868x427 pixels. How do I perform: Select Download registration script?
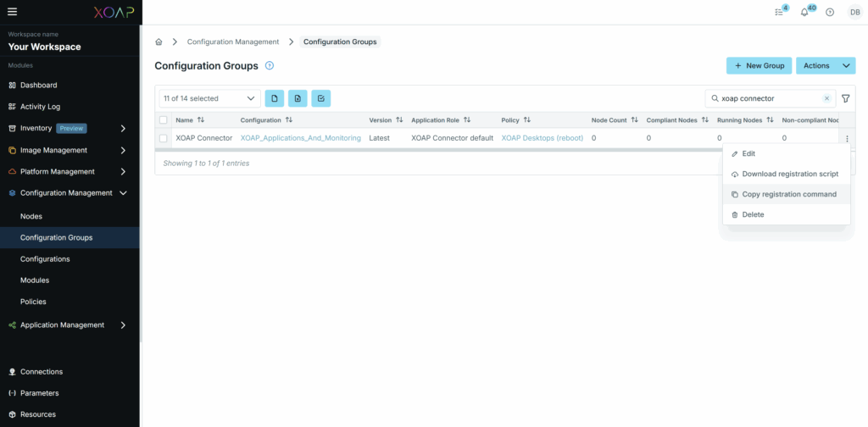(786, 174)
